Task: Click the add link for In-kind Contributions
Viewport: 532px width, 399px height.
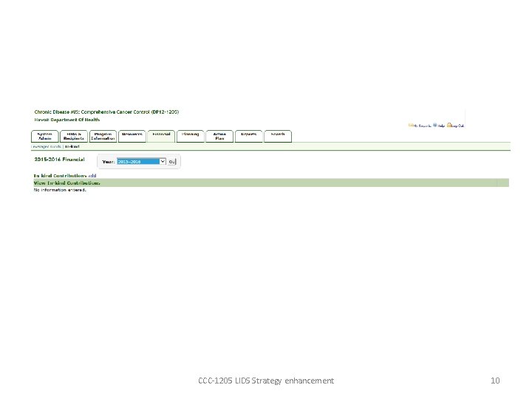Action: click(92, 176)
